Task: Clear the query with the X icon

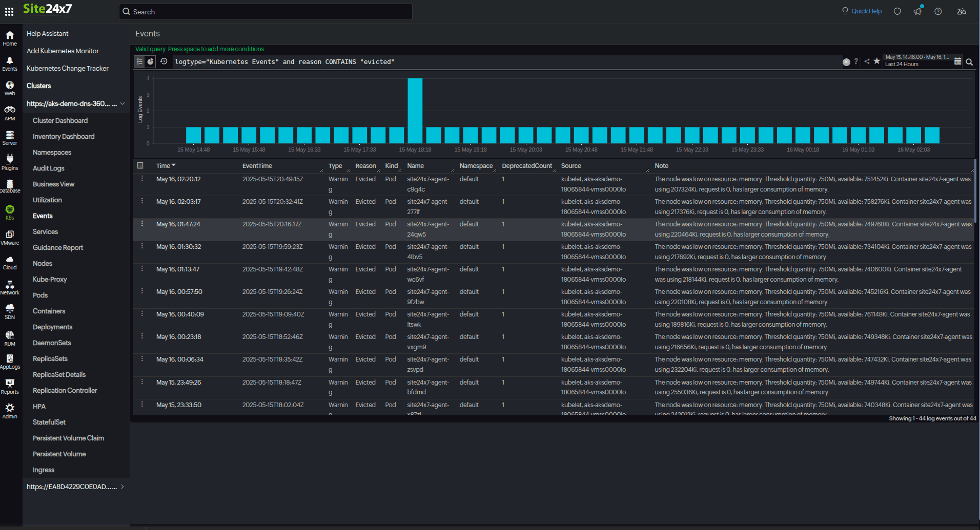Action: coord(846,62)
